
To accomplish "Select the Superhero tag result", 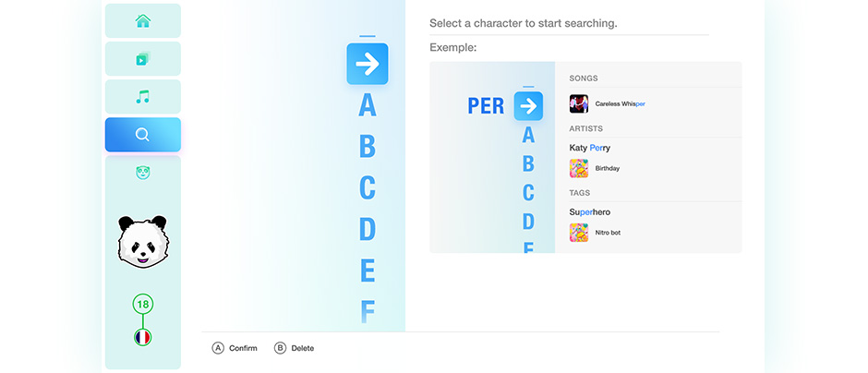I will pos(589,212).
